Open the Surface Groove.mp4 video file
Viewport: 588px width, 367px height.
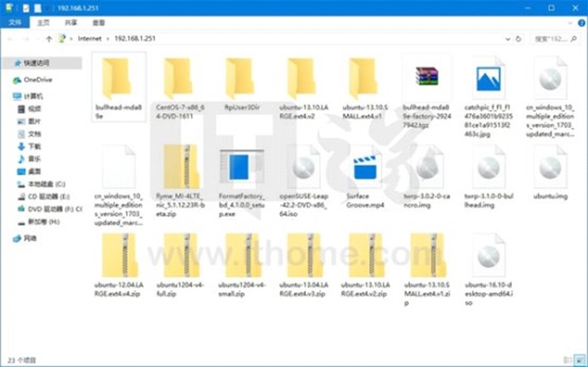(364, 169)
